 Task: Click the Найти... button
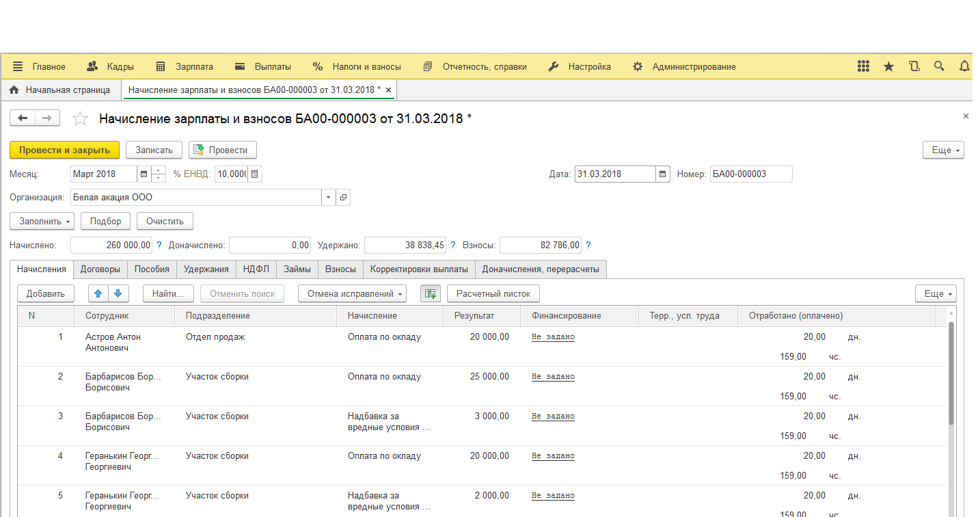[168, 293]
